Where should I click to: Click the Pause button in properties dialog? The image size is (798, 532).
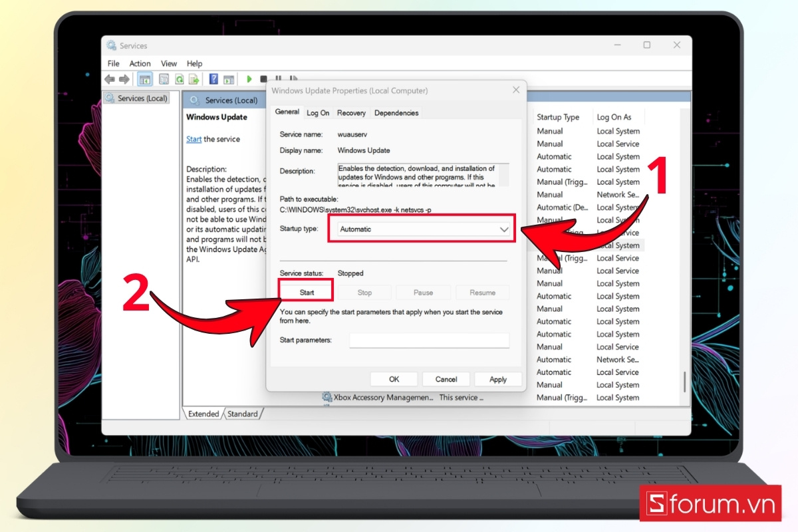click(x=423, y=293)
